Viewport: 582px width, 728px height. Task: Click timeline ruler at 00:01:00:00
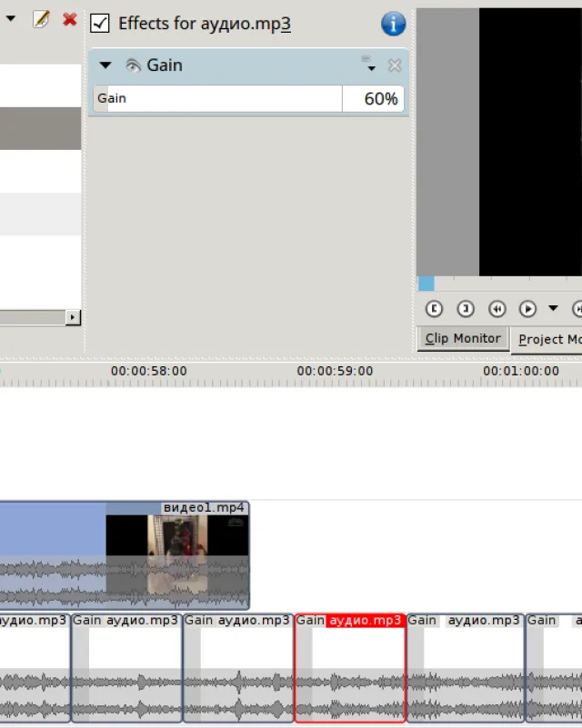[x=521, y=371]
